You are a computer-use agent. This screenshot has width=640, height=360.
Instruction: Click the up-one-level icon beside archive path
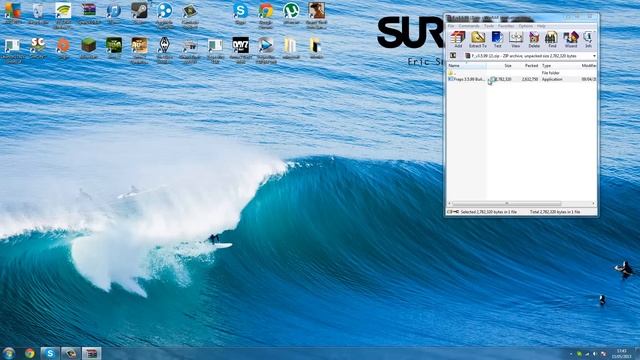coord(453,56)
